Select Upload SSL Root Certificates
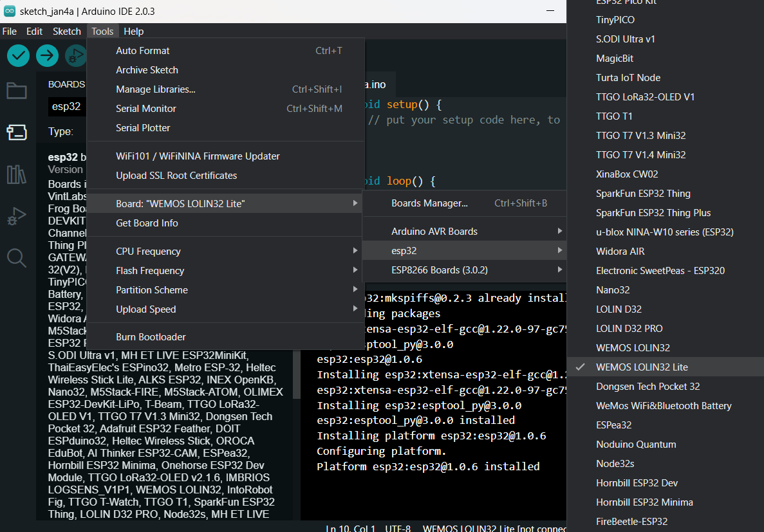 225,176
